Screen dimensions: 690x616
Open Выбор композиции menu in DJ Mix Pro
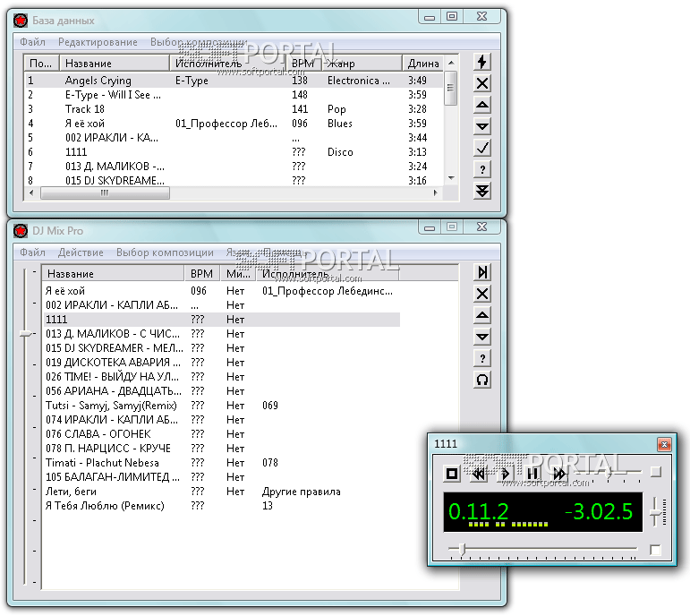tap(165, 252)
